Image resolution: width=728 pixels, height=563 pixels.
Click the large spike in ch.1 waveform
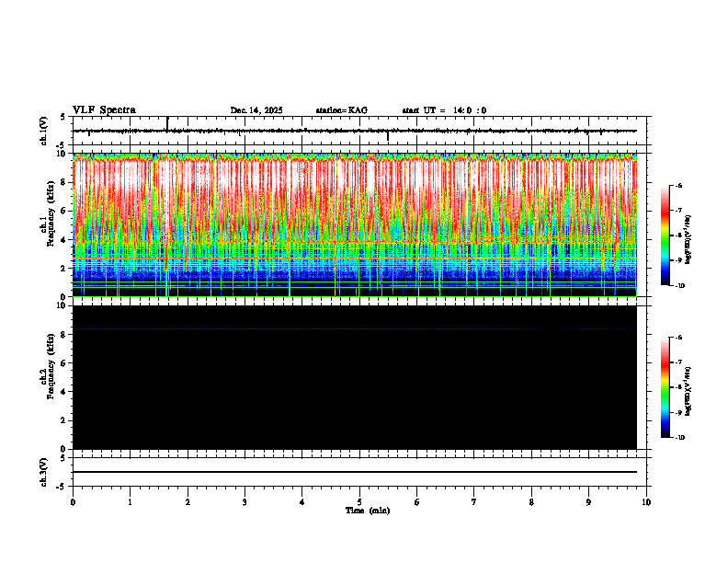pos(167,124)
